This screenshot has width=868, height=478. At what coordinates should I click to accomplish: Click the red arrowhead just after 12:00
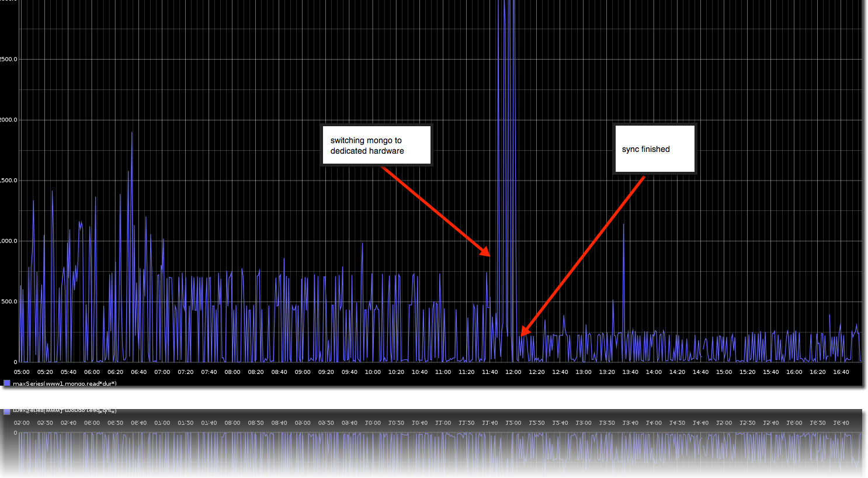pyautogui.click(x=524, y=331)
